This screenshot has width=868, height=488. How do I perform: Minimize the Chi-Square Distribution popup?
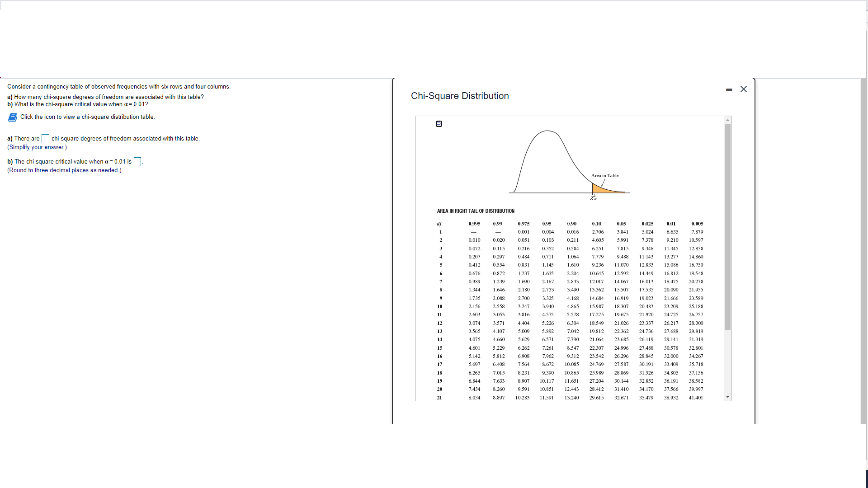tap(729, 90)
